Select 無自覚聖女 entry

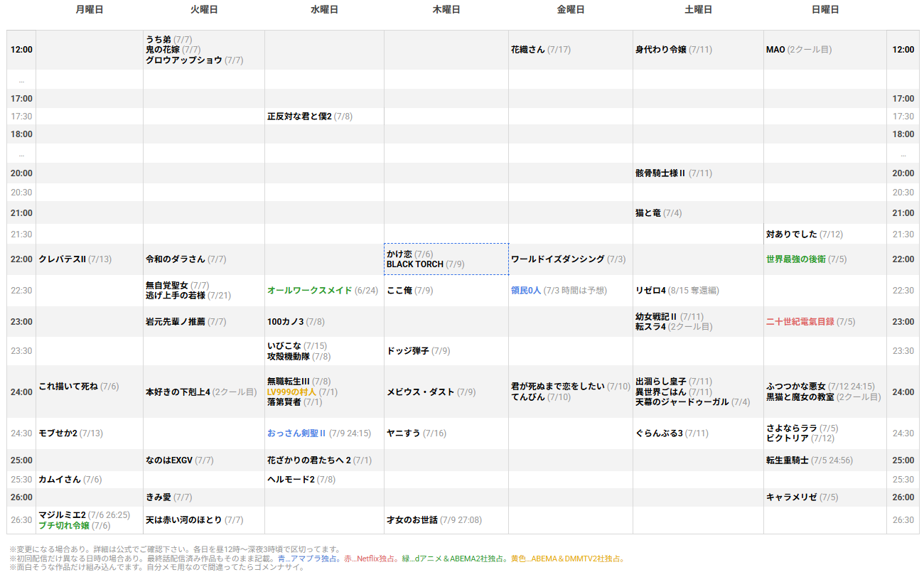click(x=167, y=286)
